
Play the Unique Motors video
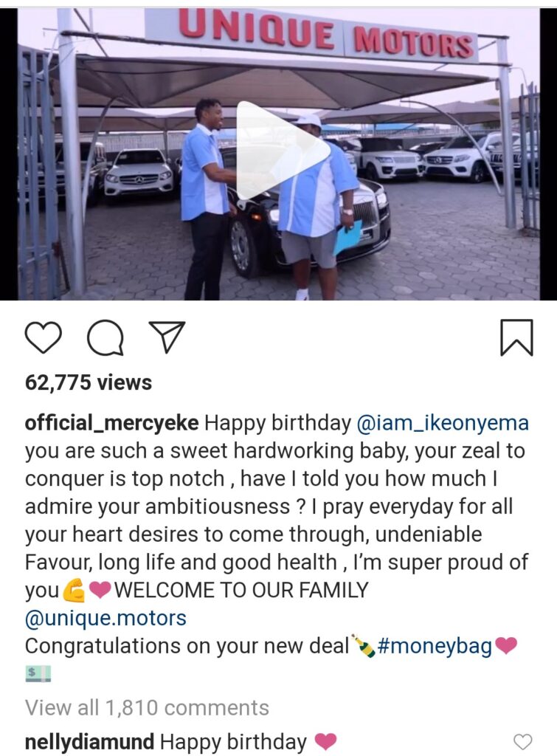click(283, 151)
